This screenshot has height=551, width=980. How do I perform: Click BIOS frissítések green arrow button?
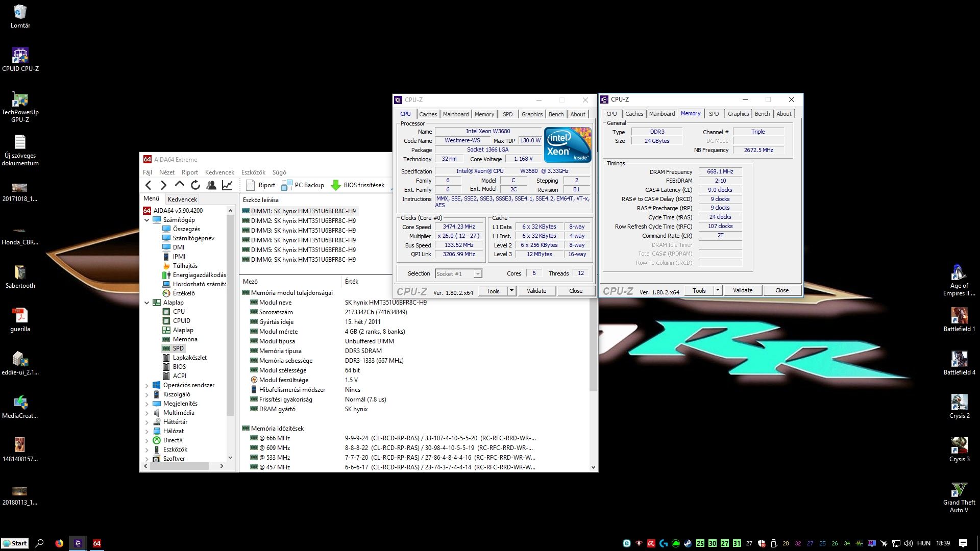(x=358, y=185)
